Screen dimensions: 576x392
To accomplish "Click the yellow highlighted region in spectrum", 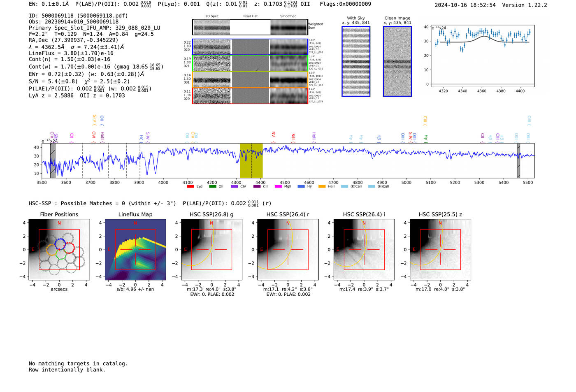I will tap(251, 160).
